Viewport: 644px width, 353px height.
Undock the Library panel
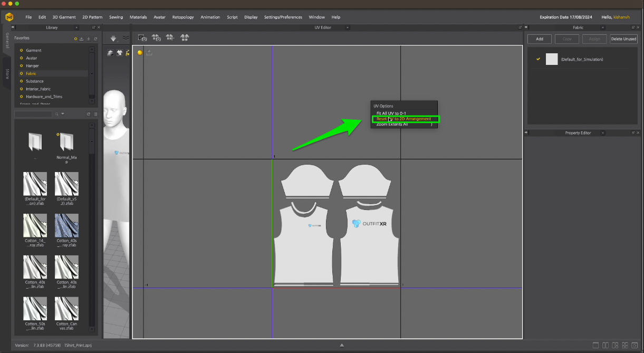pyautogui.click(x=93, y=27)
